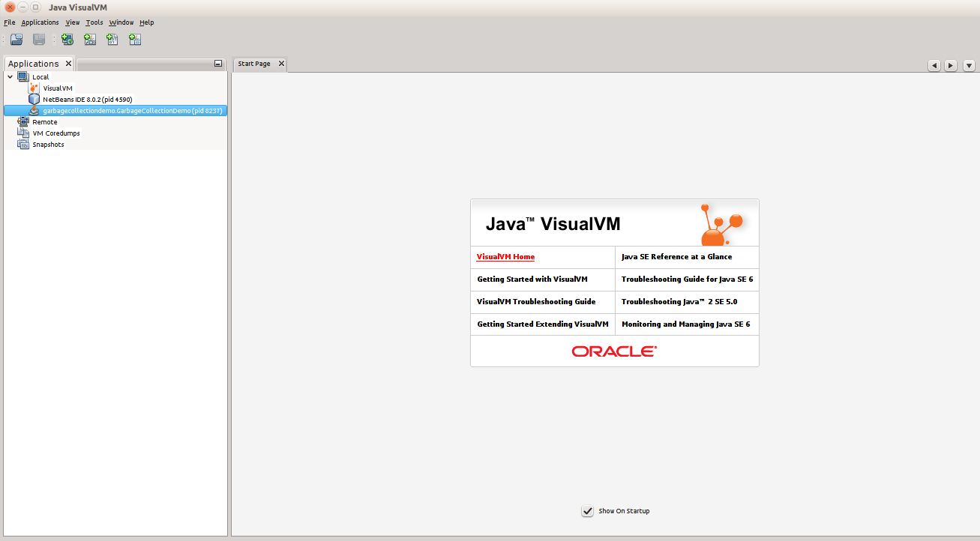This screenshot has height=541, width=980.
Task: Open the Help menu
Action: pyautogui.click(x=147, y=22)
